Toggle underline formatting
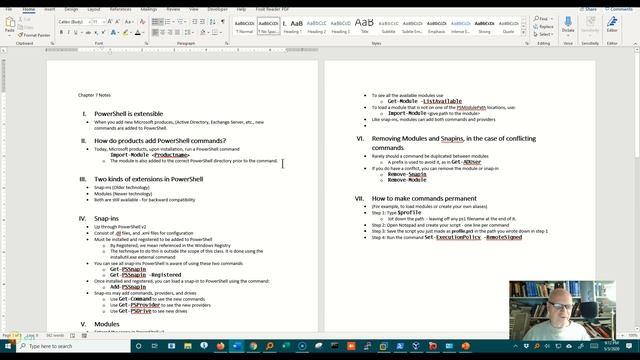The image size is (640, 360). pyautogui.click(x=76, y=33)
